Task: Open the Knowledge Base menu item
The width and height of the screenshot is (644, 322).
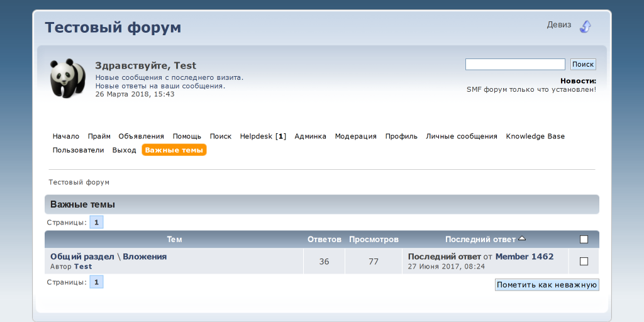Action: (535, 136)
